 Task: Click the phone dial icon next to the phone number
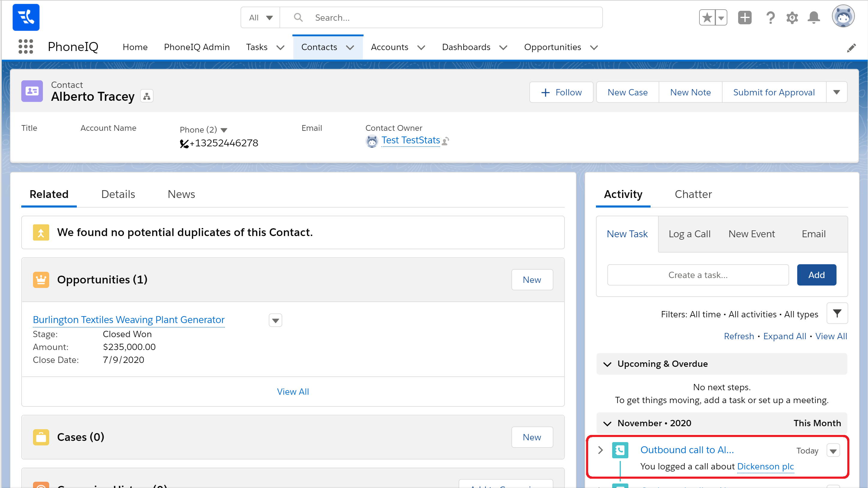pyautogui.click(x=184, y=144)
